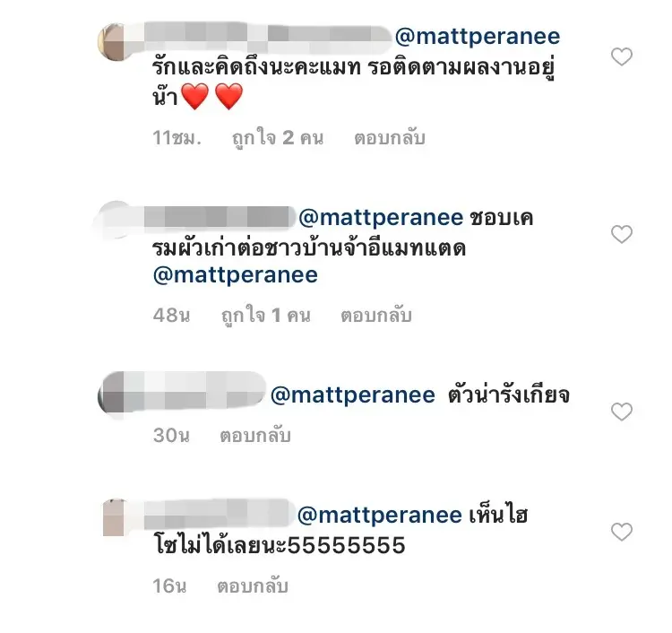
Task: Reply to the 48น comment via ตอบกลับ
Action: pyautogui.click(x=375, y=316)
